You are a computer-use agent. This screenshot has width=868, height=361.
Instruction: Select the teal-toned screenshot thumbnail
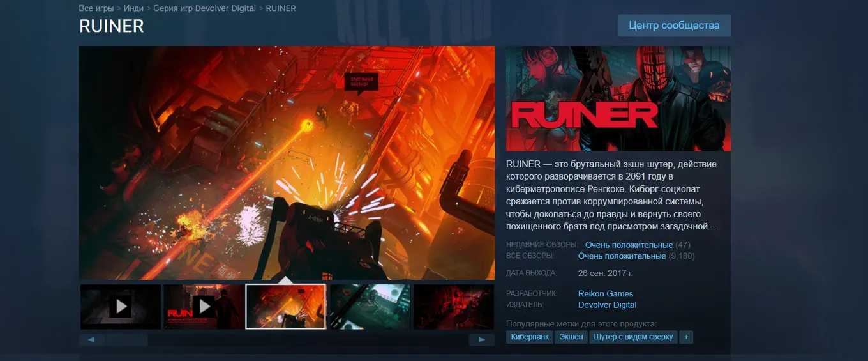(370, 307)
